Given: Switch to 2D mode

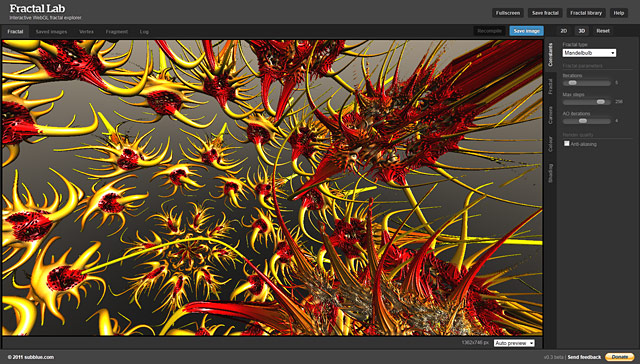Looking at the screenshot, I should (x=564, y=31).
